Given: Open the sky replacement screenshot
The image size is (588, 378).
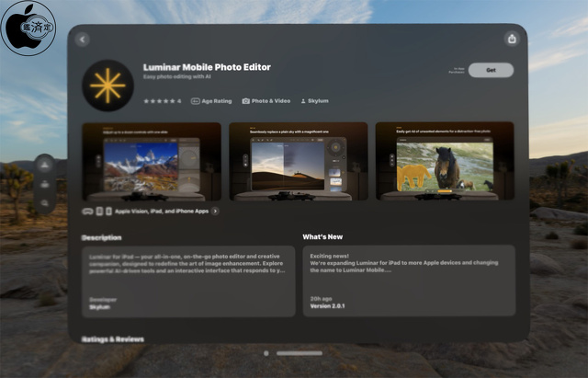Looking at the screenshot, I should (299, 162).
